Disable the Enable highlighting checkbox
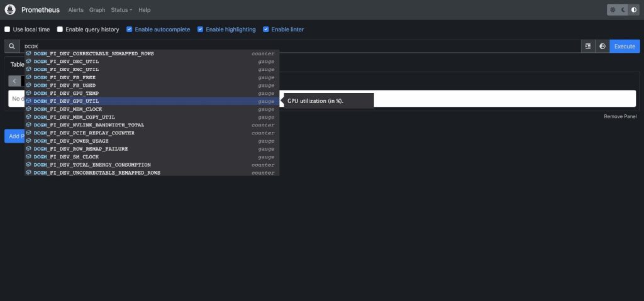This screenshot has width=644, height=301. point(201,30)
